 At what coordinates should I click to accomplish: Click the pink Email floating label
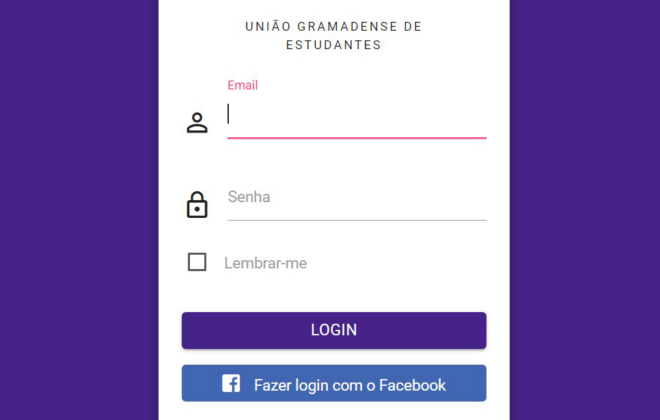pyautogui.click(x=242, y=85)
